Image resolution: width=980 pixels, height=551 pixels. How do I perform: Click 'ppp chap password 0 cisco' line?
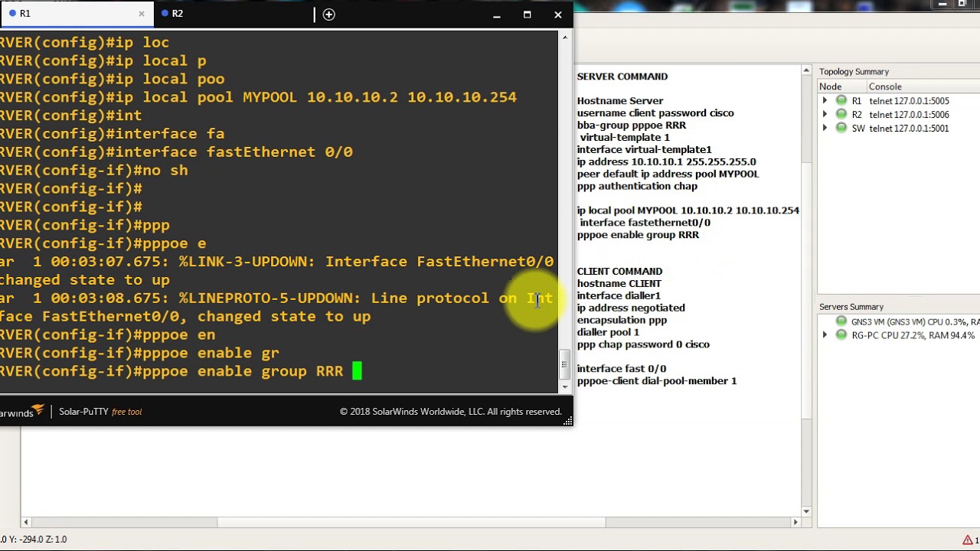pos(643,344)
